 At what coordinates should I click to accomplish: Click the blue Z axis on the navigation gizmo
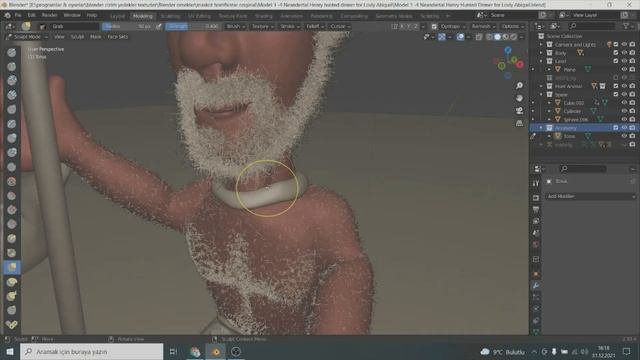click(x=508, y=50)
